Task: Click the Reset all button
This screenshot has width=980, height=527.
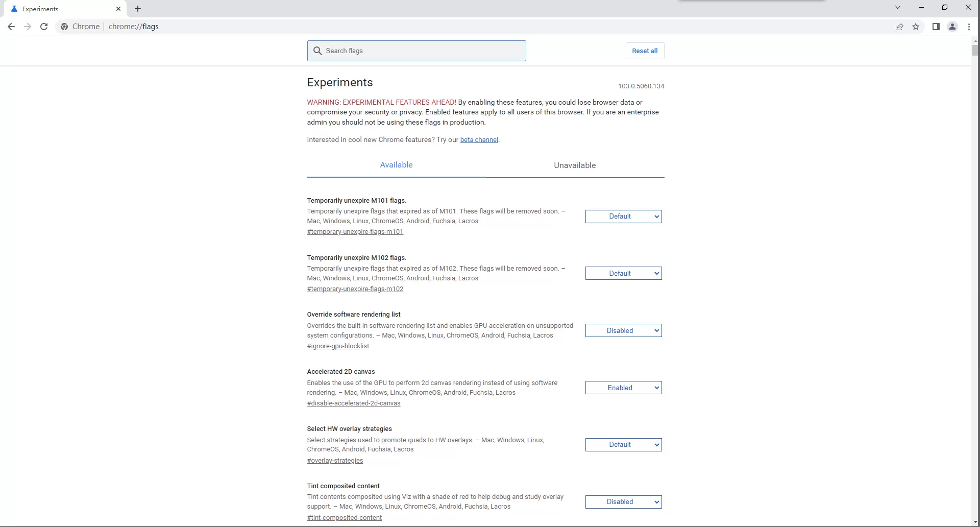Action: point(645,51)
